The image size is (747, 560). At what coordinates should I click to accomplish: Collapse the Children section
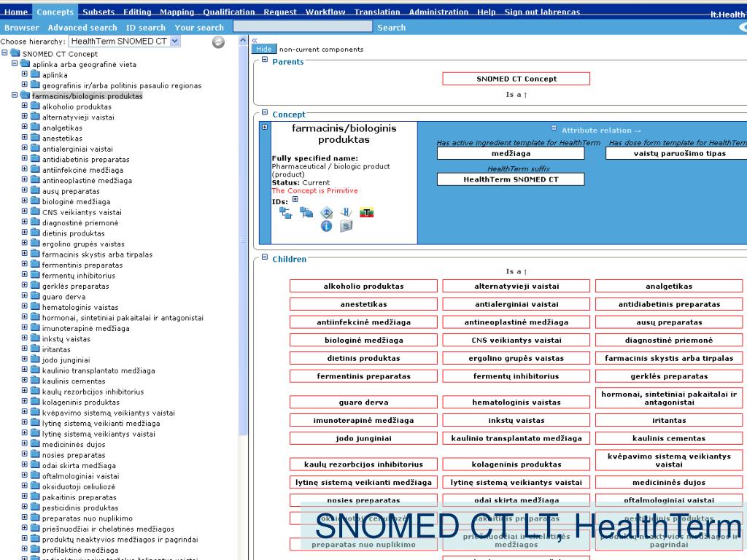(265, 257)
